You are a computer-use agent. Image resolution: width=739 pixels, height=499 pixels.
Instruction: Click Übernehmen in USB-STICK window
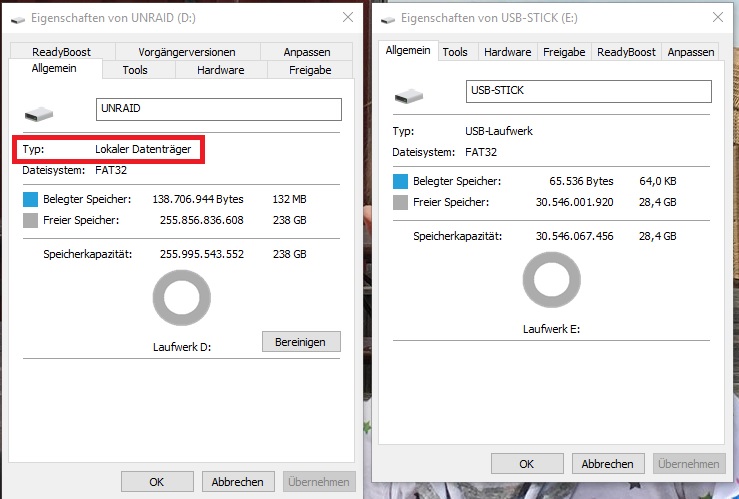(689, 464)
